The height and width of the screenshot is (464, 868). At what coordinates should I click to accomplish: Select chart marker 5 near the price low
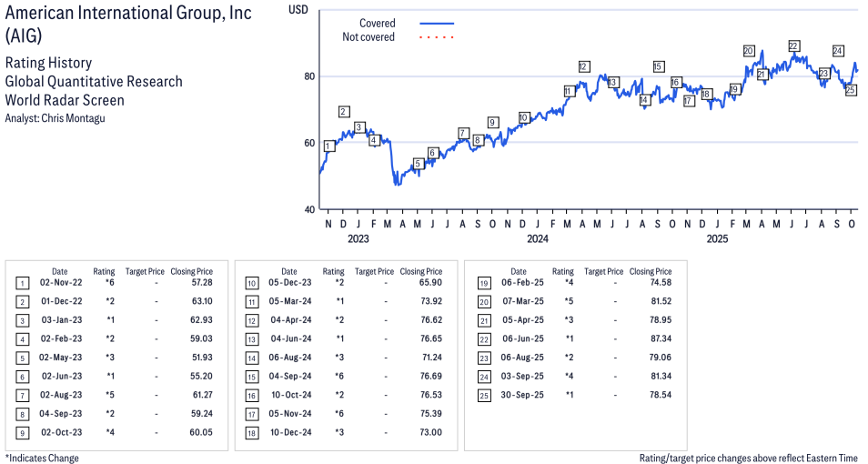tap(418, 164)
